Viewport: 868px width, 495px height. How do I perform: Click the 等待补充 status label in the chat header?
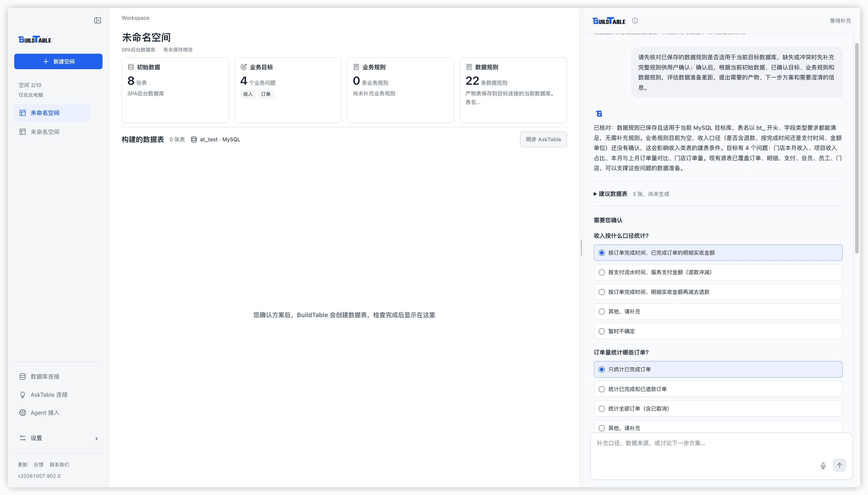840,21
